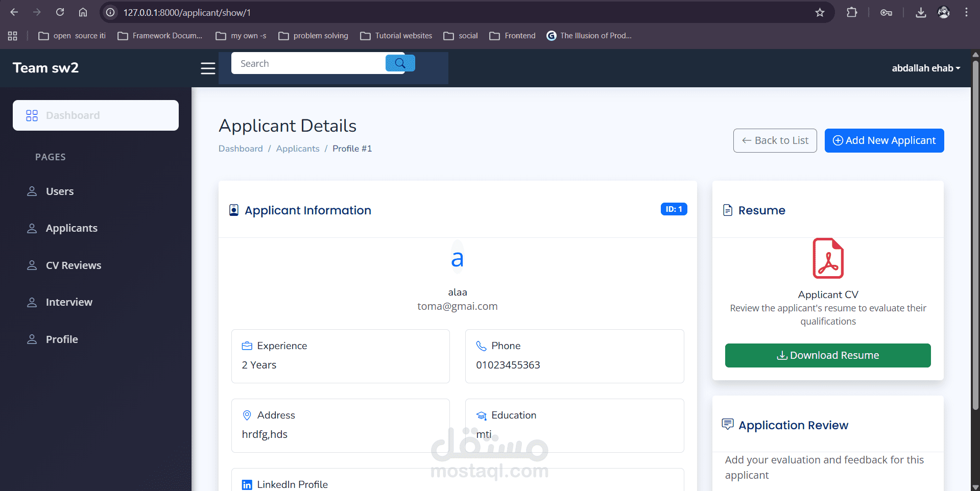980x491 pixels.
Task: Open 'The Illusion of Prod...' bookmark
Action: point(589,36)
